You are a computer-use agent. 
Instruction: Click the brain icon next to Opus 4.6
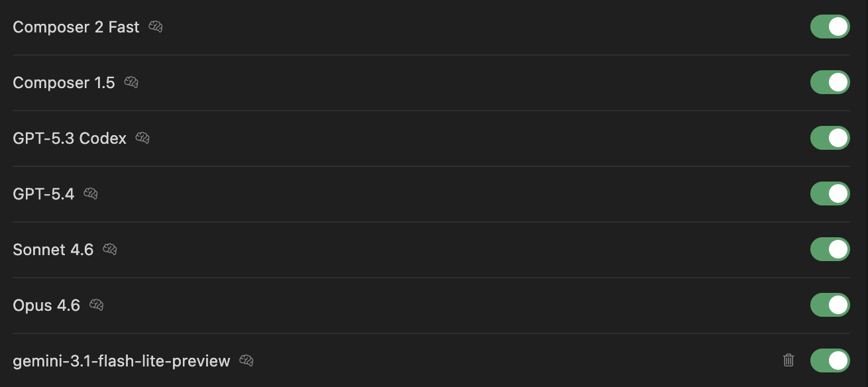click(x=96, y=305)
